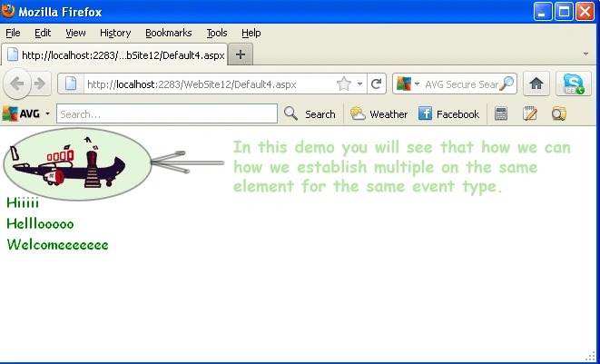Open the Home page icon
The image size is (600, 364).
536,84
